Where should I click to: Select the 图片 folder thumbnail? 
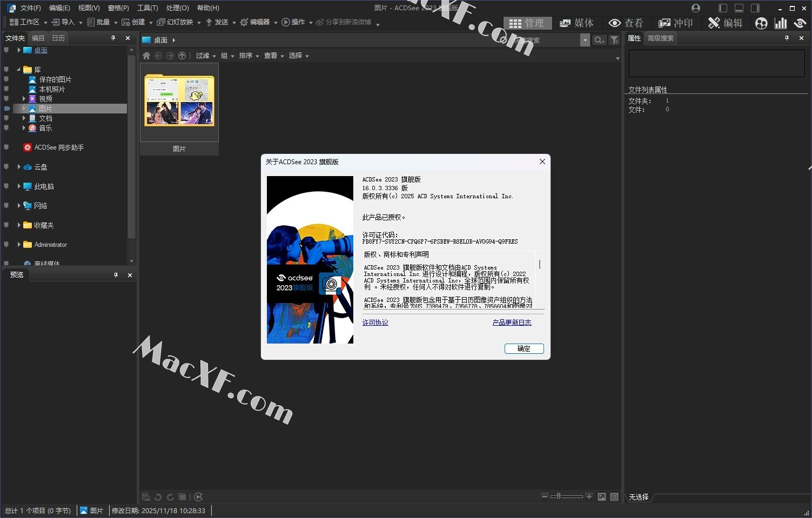click(x=179, y=102)
